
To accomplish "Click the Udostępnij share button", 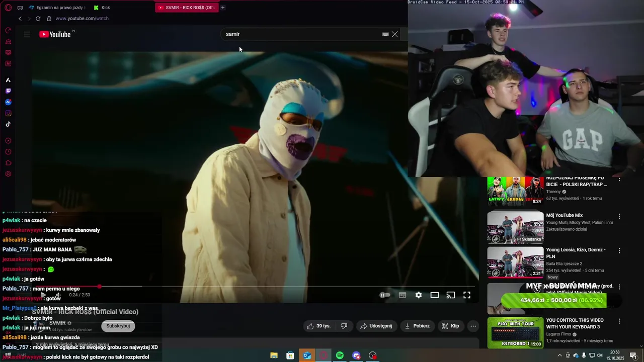I will coord(376,326).
